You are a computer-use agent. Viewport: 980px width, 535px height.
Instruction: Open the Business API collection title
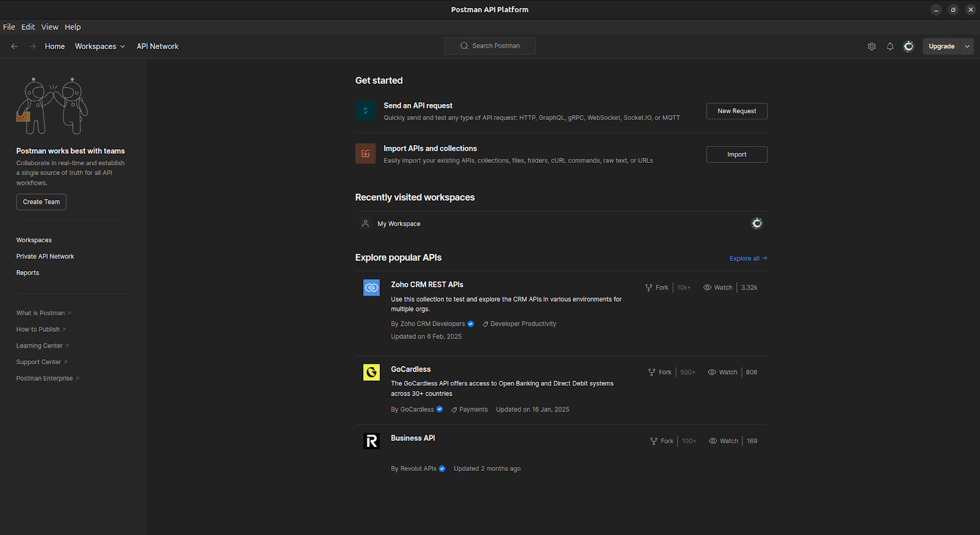[x=413, y=438]
